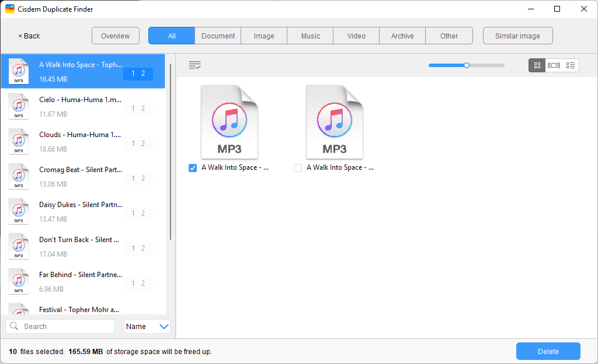Select Cromag Beat - Silent Partner group
The width and height of the screenshot is (598, 364).
[83, 177]
